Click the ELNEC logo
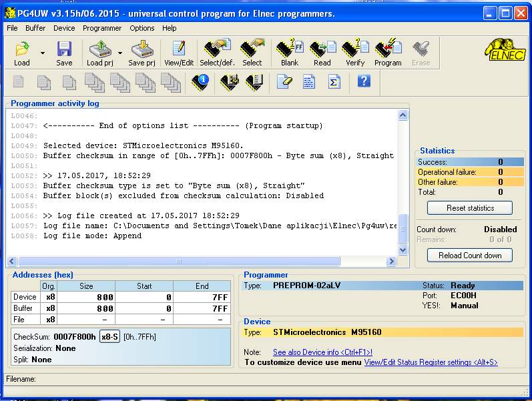532x401 pixels. pos(505,50)
